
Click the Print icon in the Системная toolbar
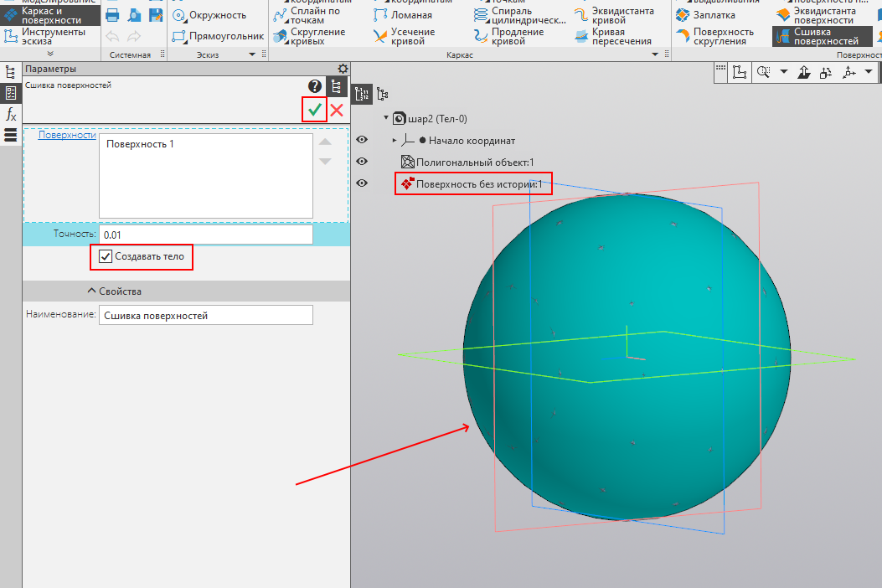click(x=112, y=15)
